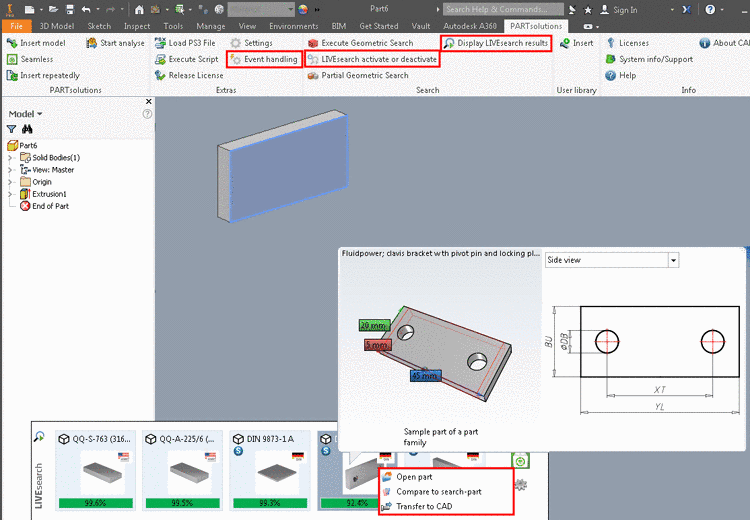The image size is (750, 520).
Task: Click the binoculars find icon in Model browser
Action: (28, 129)
